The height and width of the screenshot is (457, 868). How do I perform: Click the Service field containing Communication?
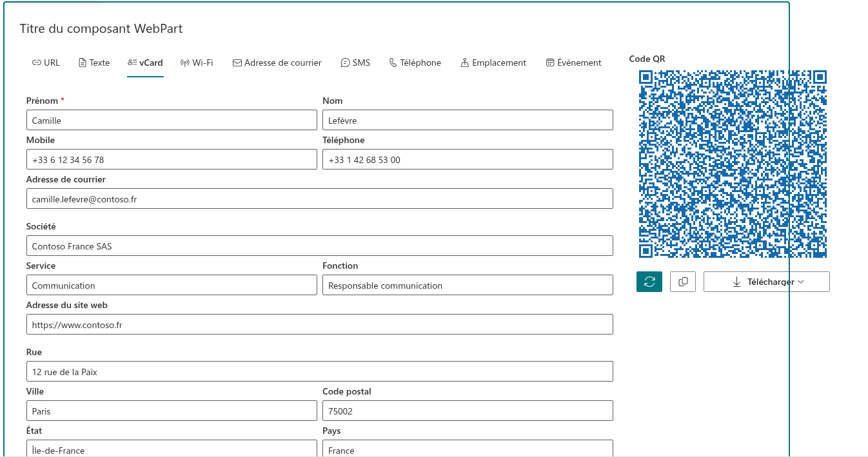pyautogui.click(x=172, y=286)
